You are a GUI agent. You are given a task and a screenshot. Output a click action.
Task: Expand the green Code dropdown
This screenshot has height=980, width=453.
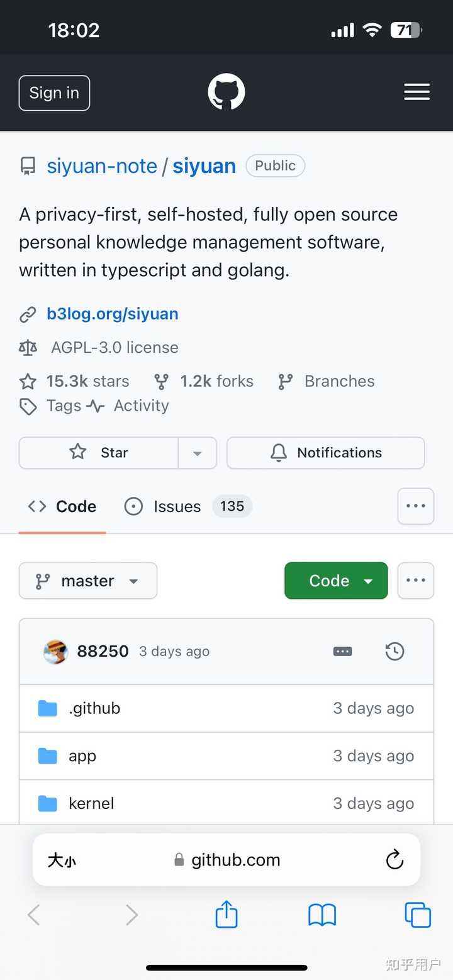(x=336, y=581)
